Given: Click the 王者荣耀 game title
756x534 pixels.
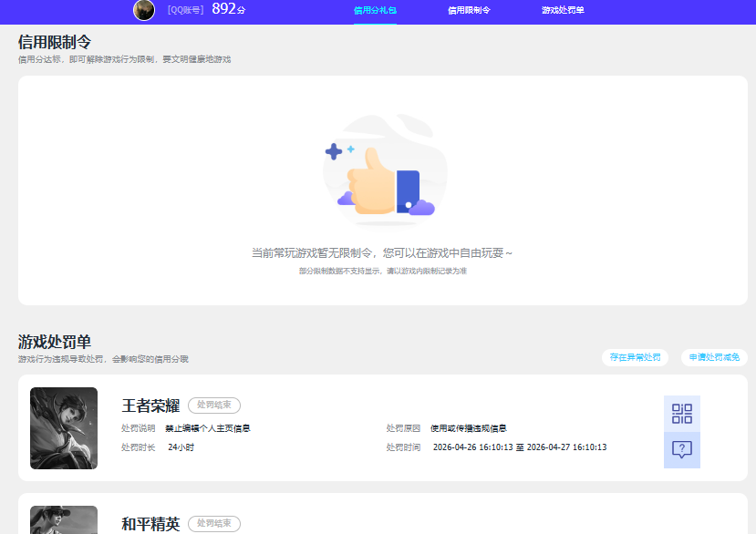Looking at the screenshot, I should [x=150, y=406].
